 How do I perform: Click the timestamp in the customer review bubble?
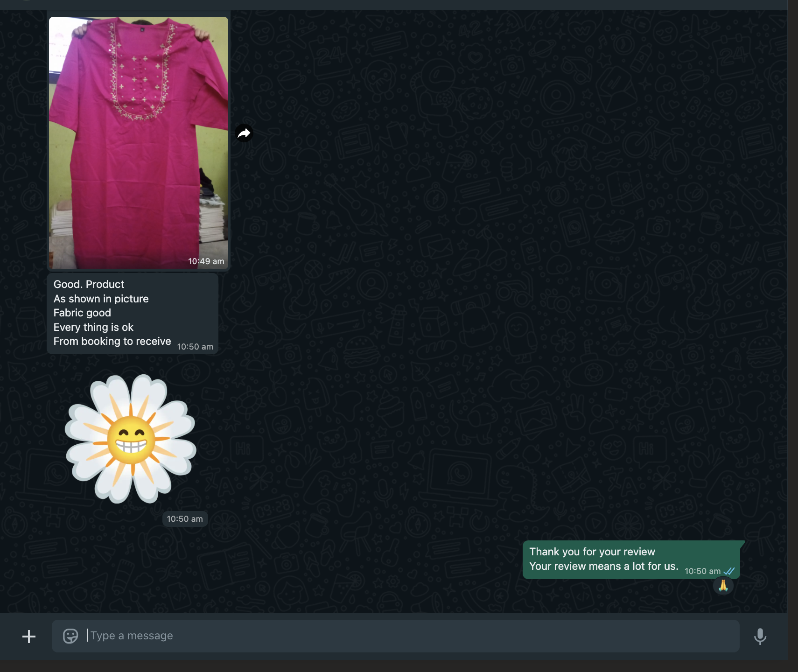195,347
